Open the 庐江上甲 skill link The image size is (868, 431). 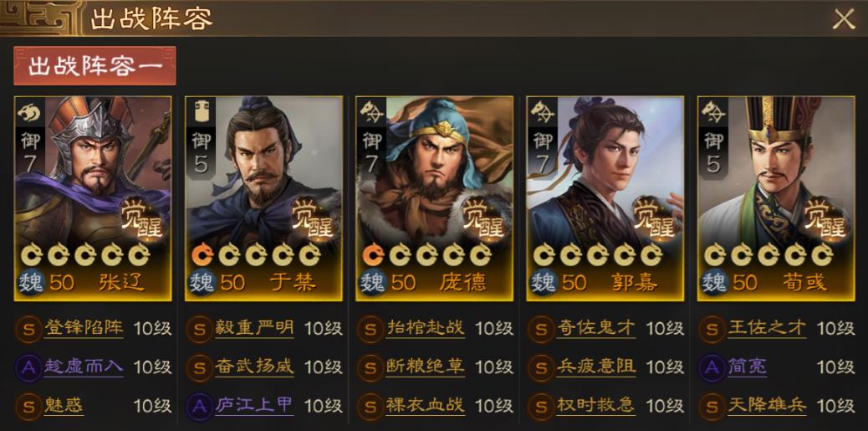click(x=254, y=405)
